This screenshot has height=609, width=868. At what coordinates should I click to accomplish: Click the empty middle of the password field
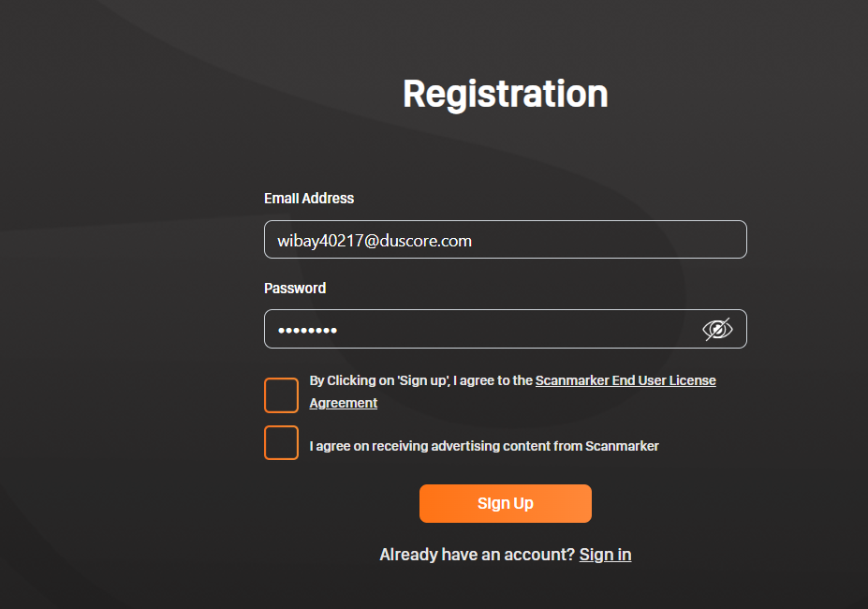pos(515,329)
